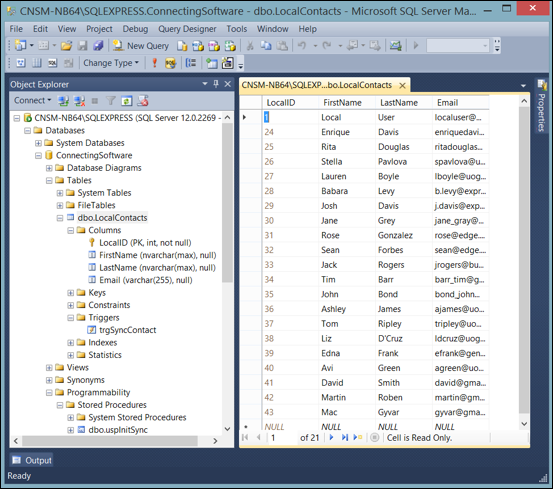The width and height of the screenshot is (553, 489).
Task: Click the Verify SQL Syntax icon
Action: pyautogui.click(x=170, y=63)
